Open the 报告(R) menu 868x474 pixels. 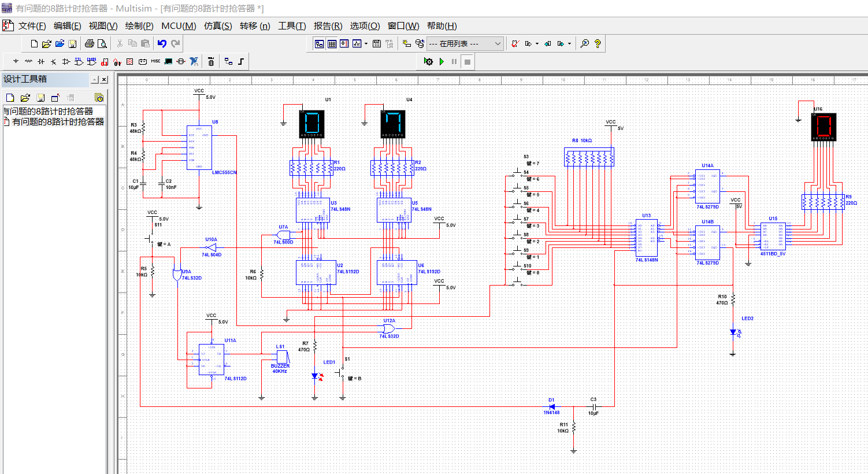(328, 26)
